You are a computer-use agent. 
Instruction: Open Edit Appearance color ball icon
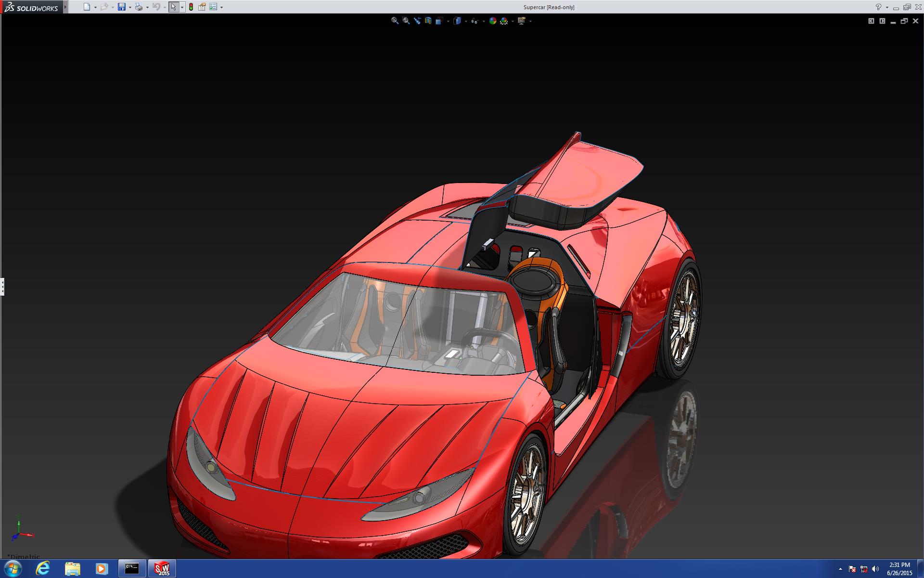pos(492,21)
